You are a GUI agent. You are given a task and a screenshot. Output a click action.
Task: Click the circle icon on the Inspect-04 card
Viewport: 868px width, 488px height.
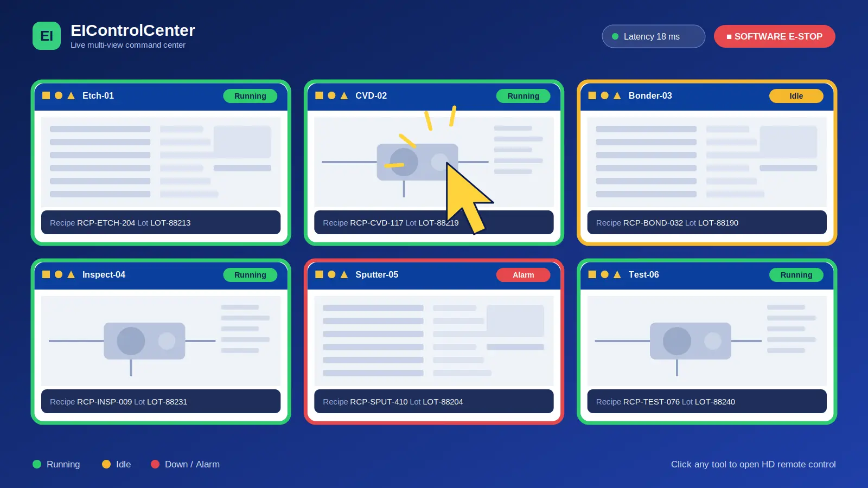pyautogui.click(x=59, y=274)
